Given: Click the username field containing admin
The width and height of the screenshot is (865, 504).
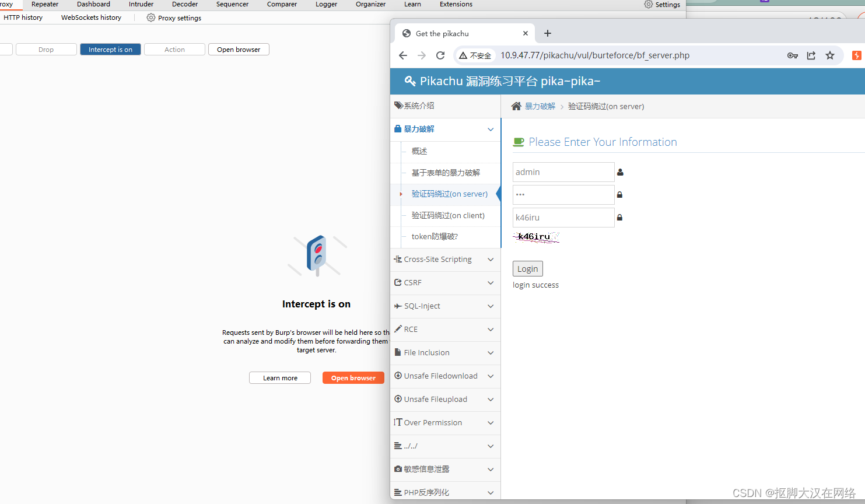Looking at the screenshot, I should [x=563, y=172].
